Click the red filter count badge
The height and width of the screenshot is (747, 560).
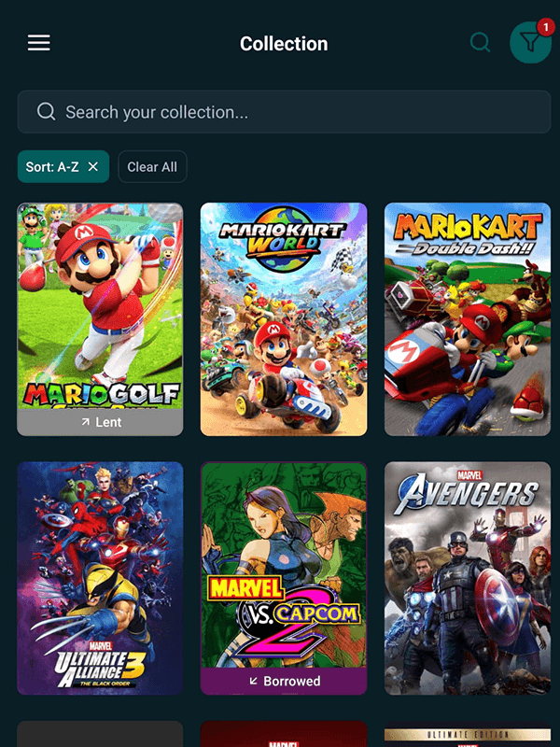coord(544,28)
